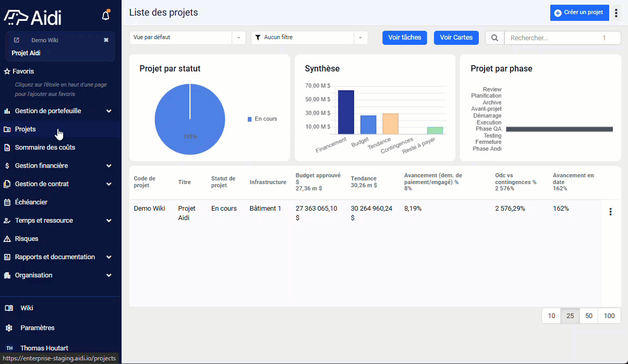Click the 2 576,29% cell
Screen dimensions: 628x364
(x=510, y=209)
